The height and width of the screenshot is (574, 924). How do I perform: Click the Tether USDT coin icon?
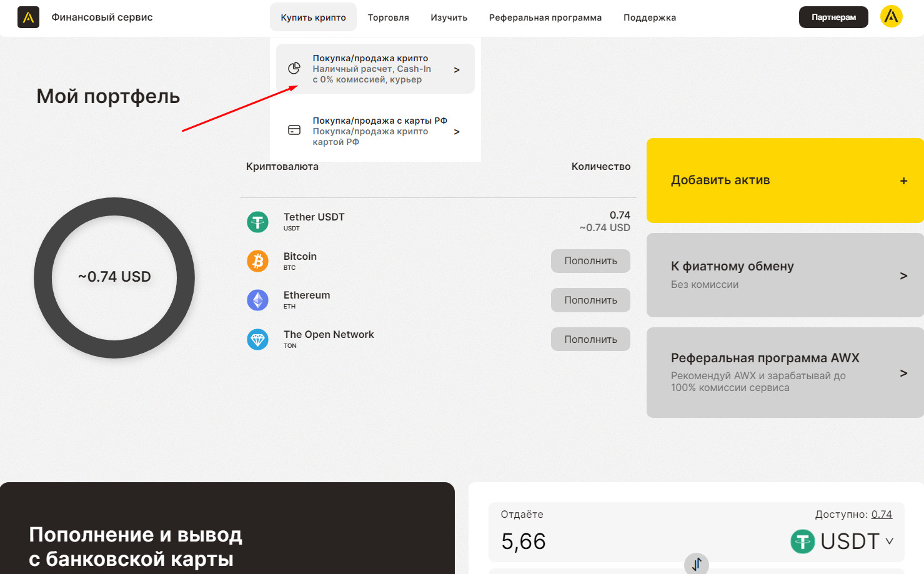click(257, 222)
